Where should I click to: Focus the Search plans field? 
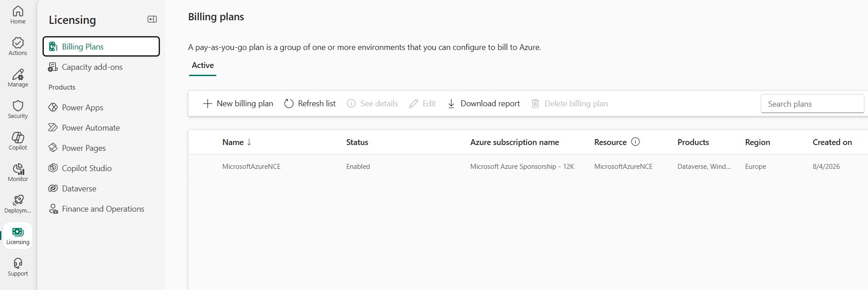tap(812, 104)
